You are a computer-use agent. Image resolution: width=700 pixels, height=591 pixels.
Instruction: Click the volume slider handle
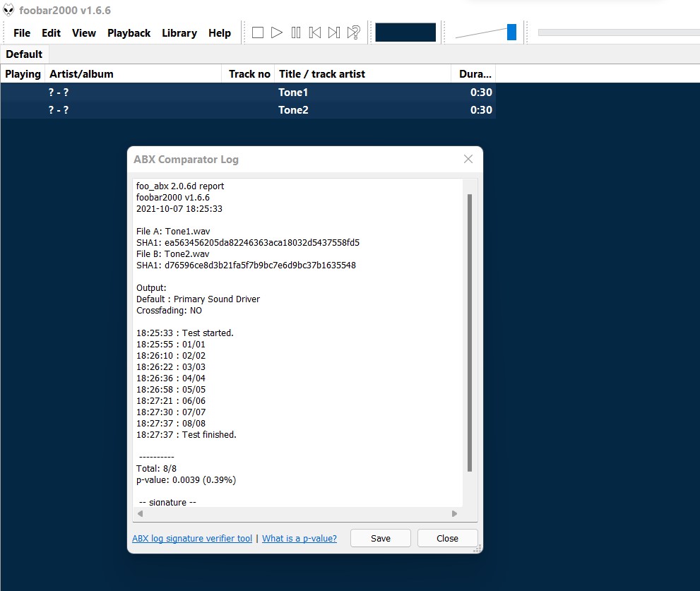coord(511,32)
